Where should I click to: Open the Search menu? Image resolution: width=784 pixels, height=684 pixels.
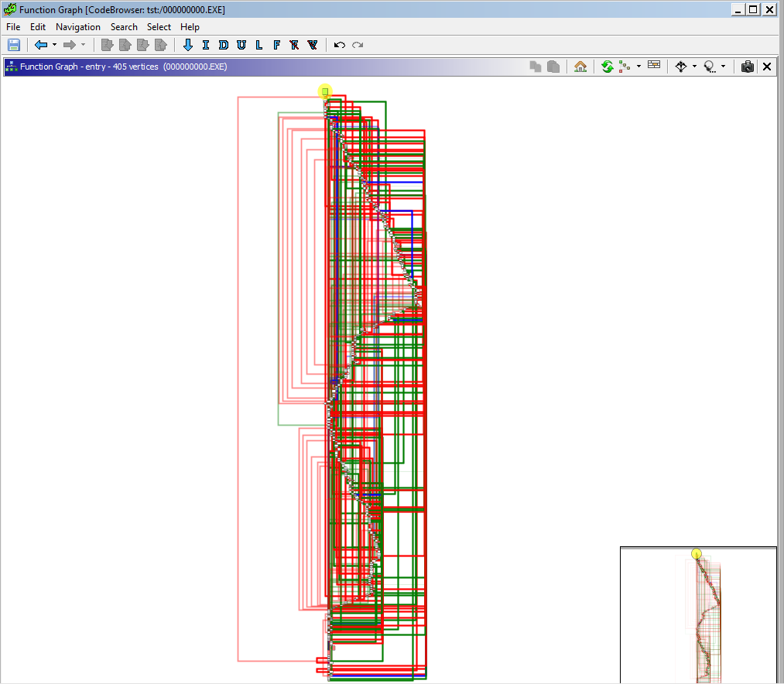(x=124, y=26)
